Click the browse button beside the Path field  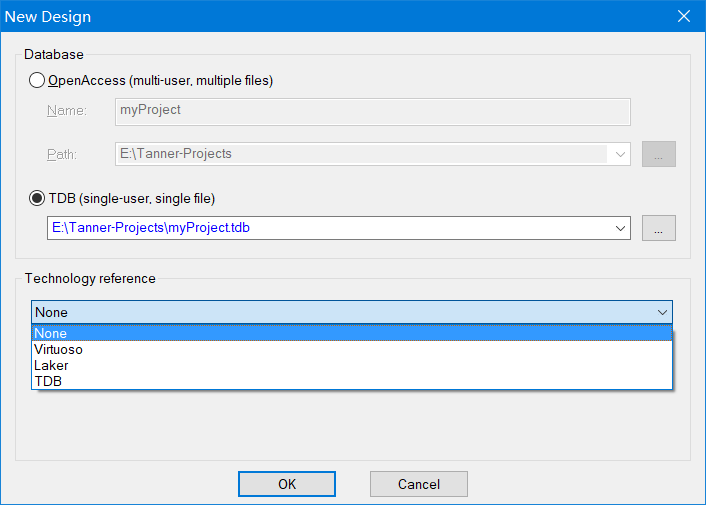[658, 154]
